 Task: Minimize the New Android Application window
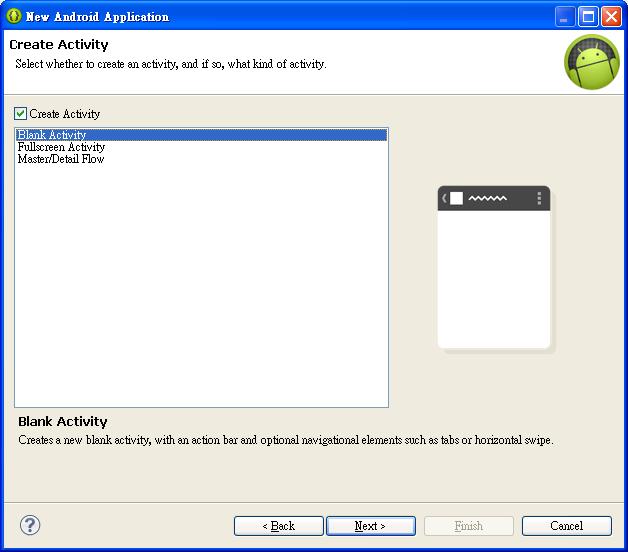565,17
